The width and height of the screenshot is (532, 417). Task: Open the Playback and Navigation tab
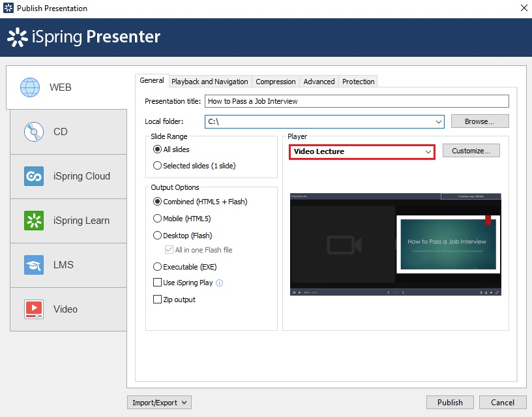click(210, 82)
